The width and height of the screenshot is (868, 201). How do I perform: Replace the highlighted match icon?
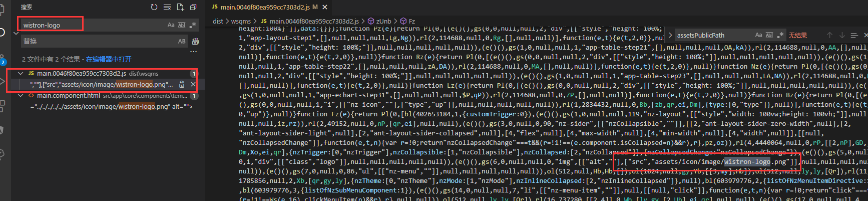182,84
